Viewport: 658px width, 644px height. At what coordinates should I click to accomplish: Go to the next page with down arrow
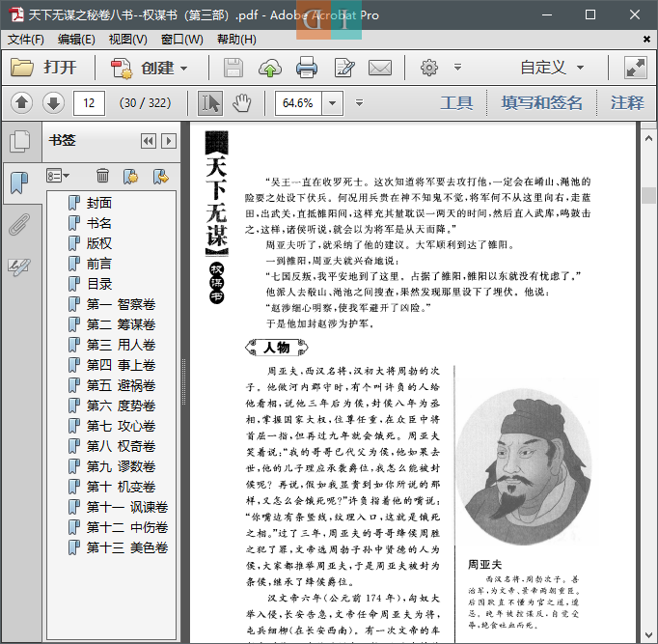[x=53, y=103]
